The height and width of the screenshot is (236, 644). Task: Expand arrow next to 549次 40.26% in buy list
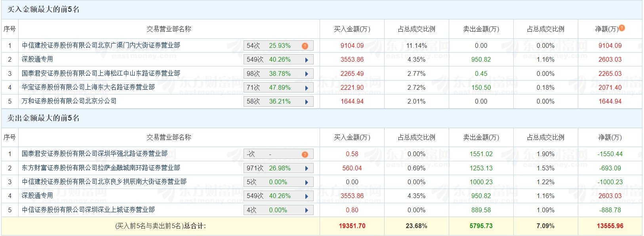tap(307, 60)
